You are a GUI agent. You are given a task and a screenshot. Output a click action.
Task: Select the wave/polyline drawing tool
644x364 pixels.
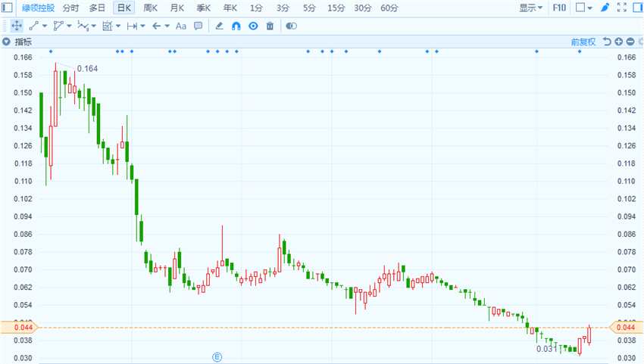point(83,26)
